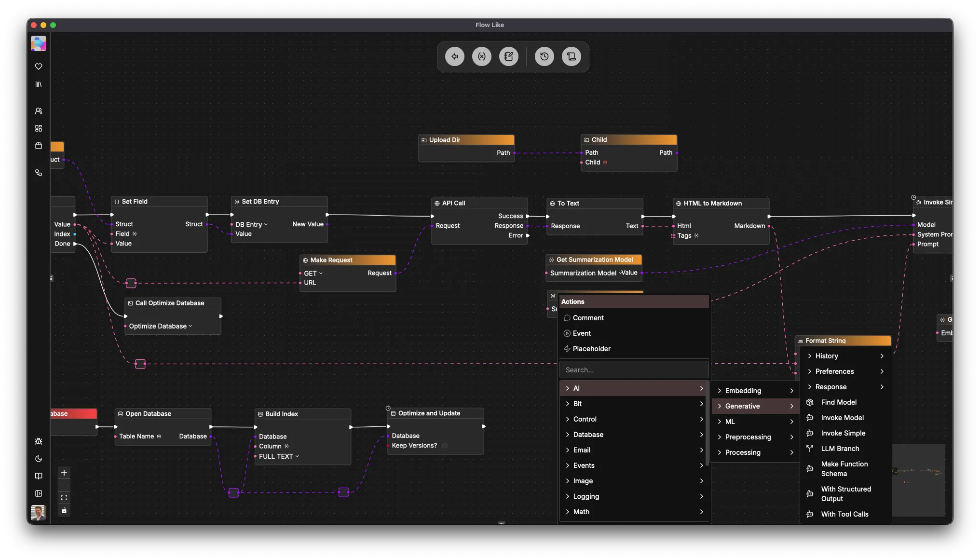The image size is (980, 560).
Task: Toggle the canvas lock at bottom left
Action: pyautogui.click(x=64, y=511)
